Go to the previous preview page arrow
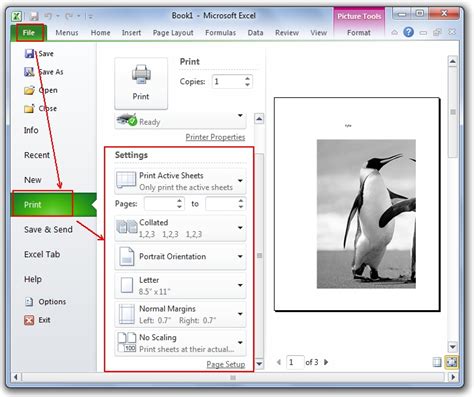The width and height of the screenshot is (474, 397). click(x=279, y=362)
